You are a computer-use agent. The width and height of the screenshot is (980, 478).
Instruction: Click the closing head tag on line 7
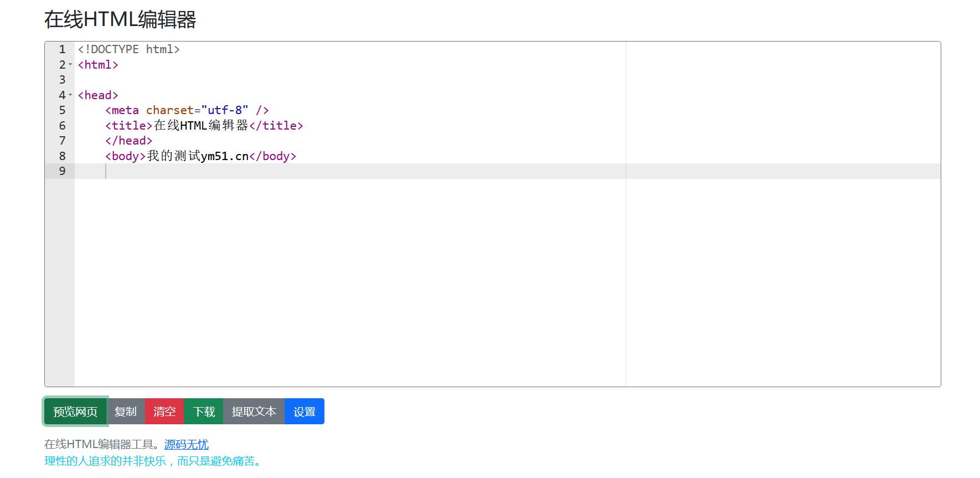(x=128, y=141)
